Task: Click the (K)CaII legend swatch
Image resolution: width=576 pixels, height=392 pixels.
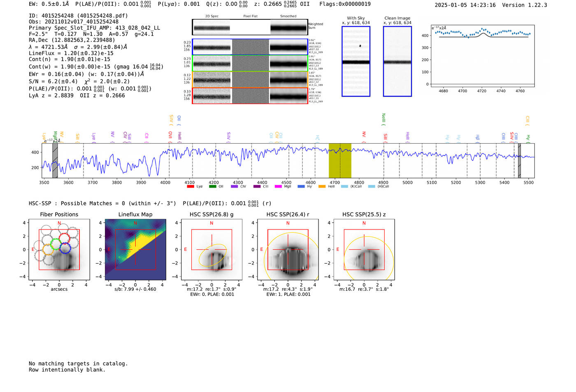Action: tap(344, 187)
